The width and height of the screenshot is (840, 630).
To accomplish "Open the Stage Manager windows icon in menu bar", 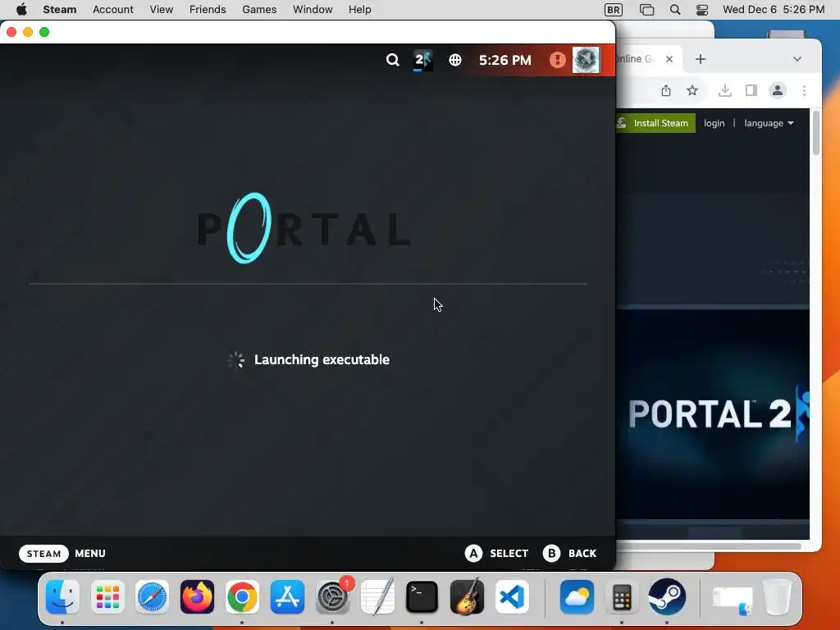I will 646,10.
